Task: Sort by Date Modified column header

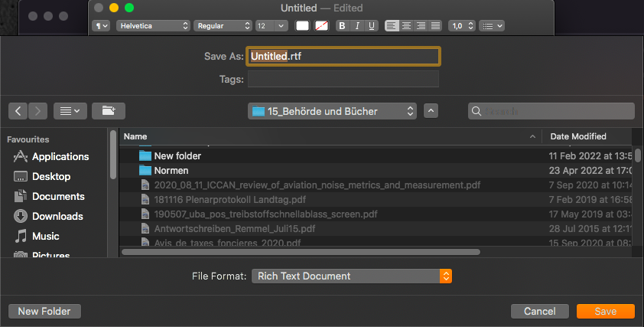Action: point(587,136)
